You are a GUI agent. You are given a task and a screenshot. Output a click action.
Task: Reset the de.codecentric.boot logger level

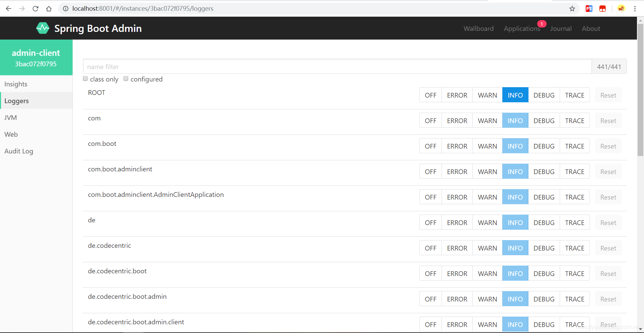(608, 273)
